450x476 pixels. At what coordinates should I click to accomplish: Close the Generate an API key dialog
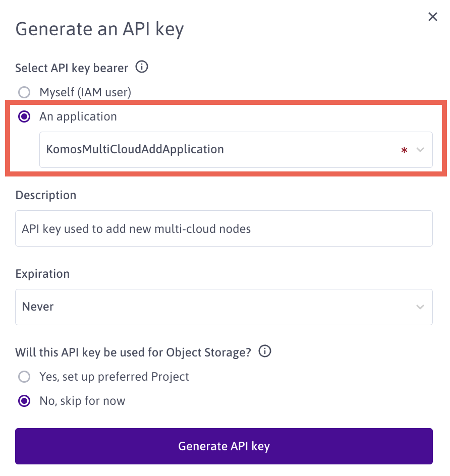(x=432, y=17)
